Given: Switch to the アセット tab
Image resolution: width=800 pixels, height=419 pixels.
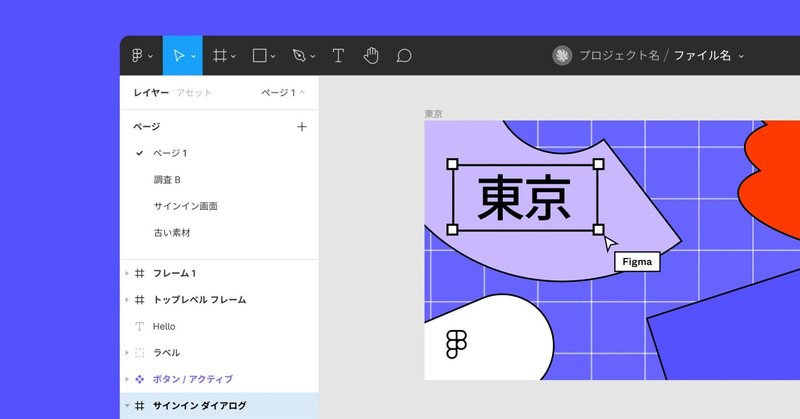Looking at the screenshot, I should point(194,92).
